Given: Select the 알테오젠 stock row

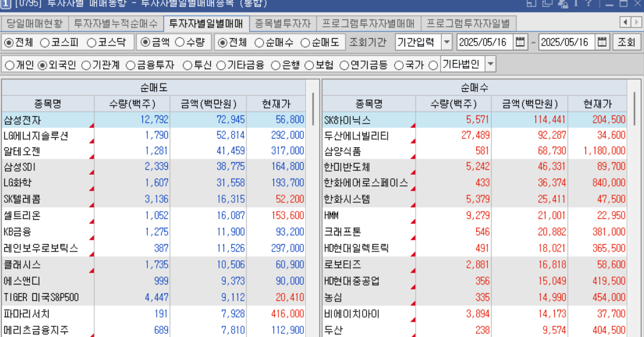Looking at the screenshot, I should pyautogui.click(x=154, y=151).
